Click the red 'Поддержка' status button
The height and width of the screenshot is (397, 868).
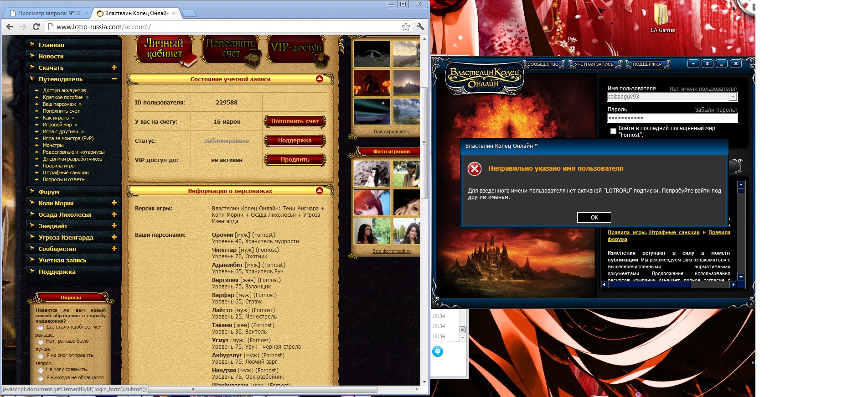tap(295, 141)
